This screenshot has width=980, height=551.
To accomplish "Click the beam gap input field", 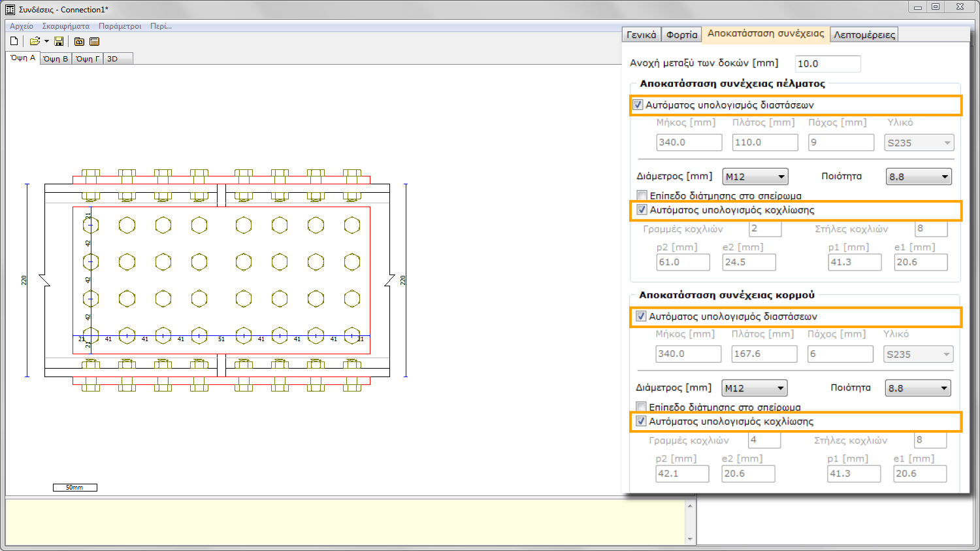I will point(827,63).
